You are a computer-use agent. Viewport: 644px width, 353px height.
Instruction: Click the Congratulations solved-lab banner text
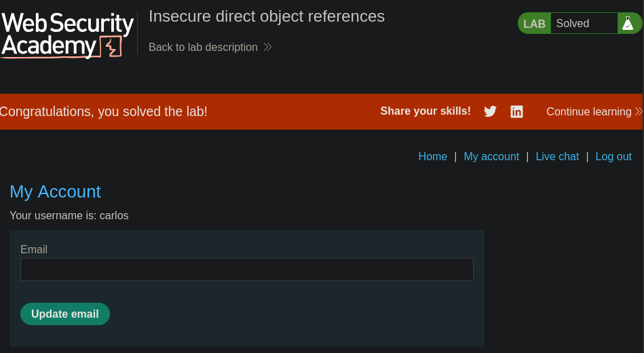pyautogui.click(x=104, y=111)
